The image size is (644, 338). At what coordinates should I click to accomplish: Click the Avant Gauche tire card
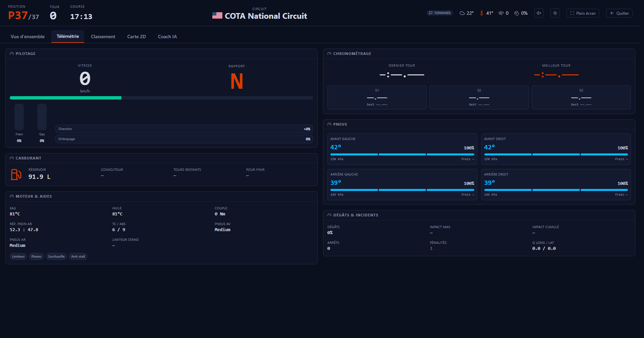[x=402, y=149]
